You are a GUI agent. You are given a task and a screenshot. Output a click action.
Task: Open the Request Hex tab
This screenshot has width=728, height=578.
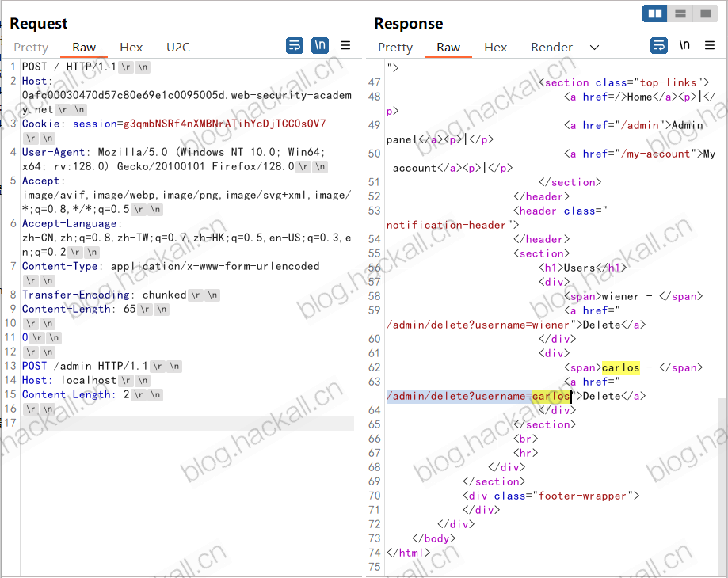(131, 48)
